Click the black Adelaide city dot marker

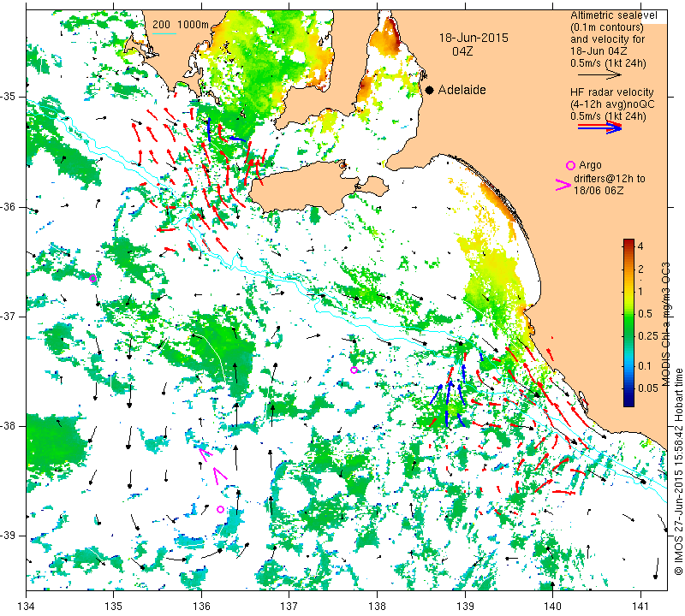[x=430, y=90]
